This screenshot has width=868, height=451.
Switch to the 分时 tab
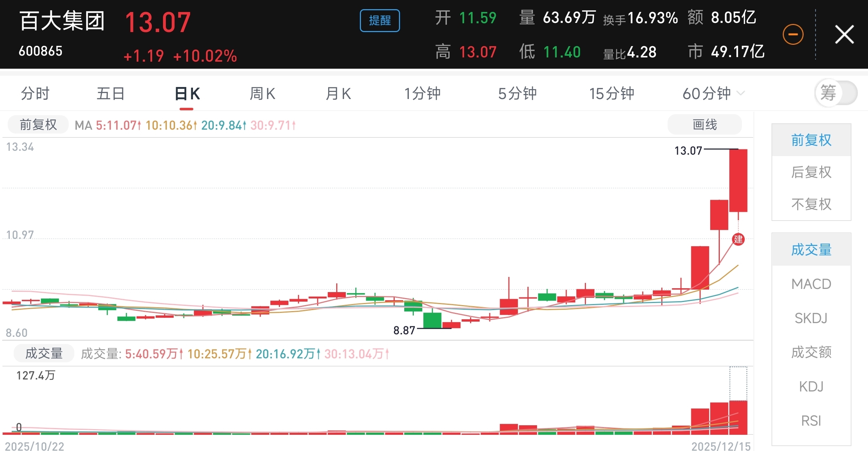click(x=35, y=94)
